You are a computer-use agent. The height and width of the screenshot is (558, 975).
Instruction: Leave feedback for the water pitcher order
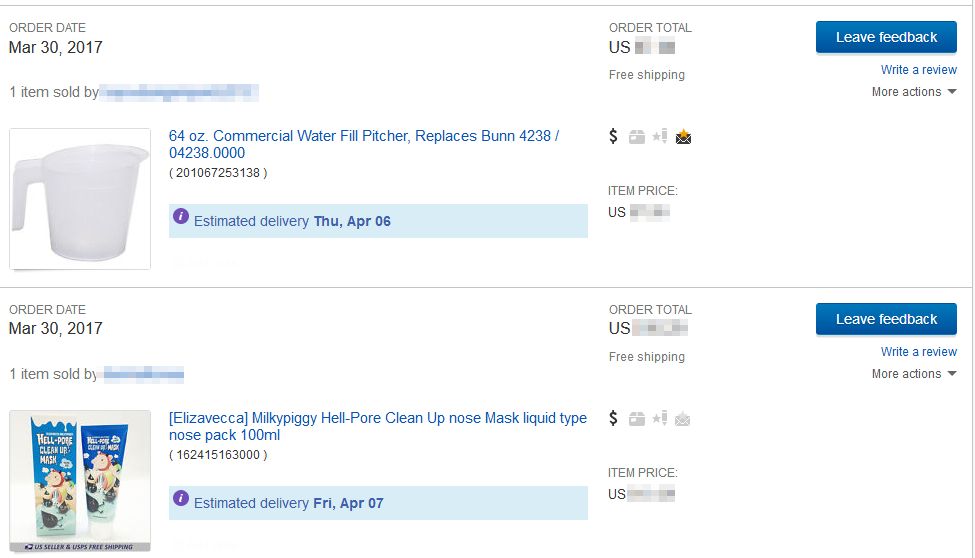tap(886, 37)
